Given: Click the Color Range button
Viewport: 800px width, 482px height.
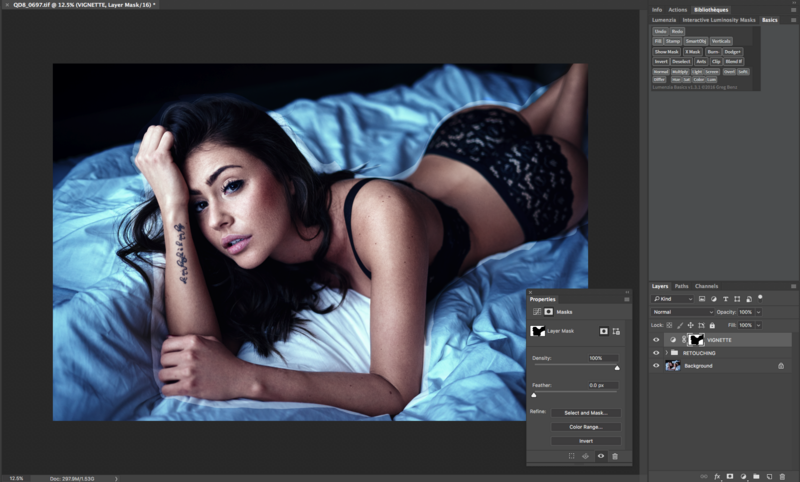Looking at the screenshot, I should tap(585, 426).
